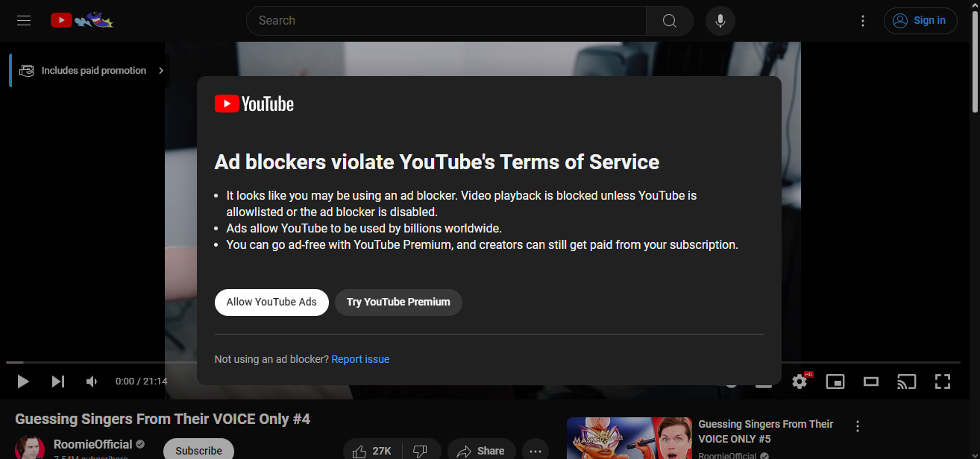The height and width of the screenshot is (459, 980).
Task: Mute the video volume
Action: [x=92, y=382]
